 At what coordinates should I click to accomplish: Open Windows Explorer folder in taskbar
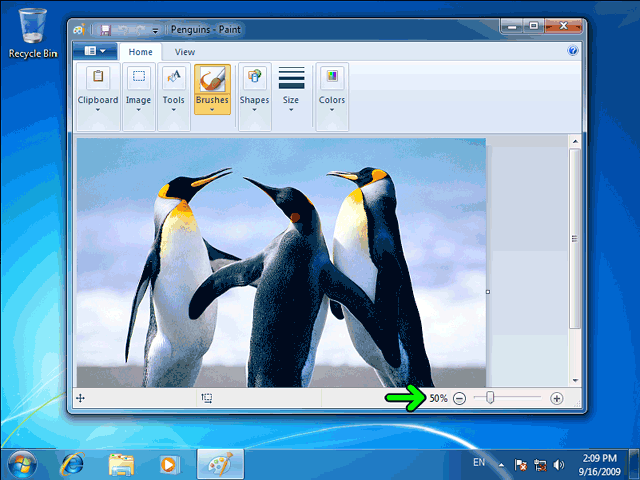pyautogui.click(x=121, y=465)
